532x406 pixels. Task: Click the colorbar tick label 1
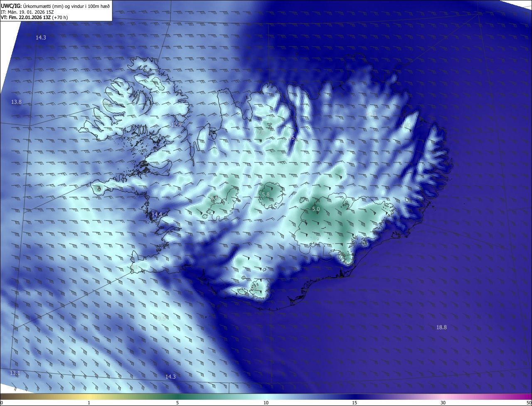coord(89,403)
